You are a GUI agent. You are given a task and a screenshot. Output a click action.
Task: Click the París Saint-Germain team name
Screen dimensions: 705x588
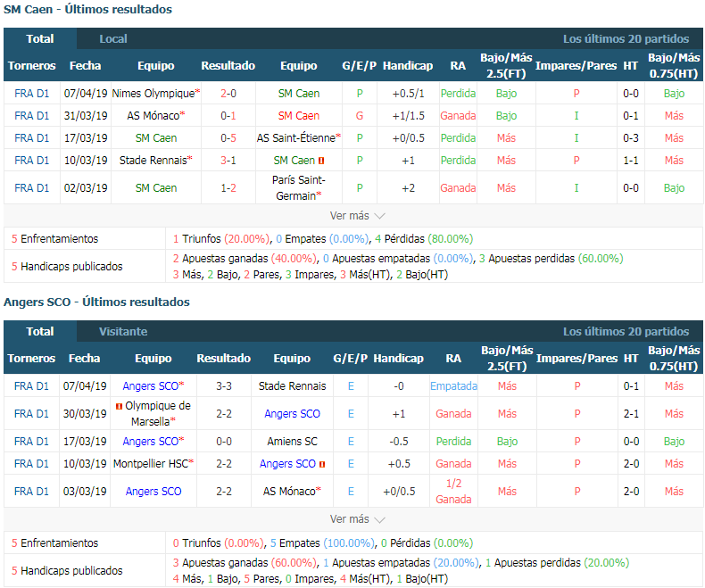coord(299,188)
